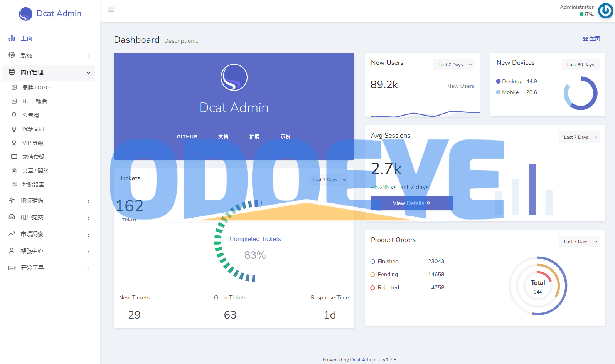Screen dimensions: 615x364
Task: Expand the 限時搶購 menu chevron
Action: point(88,201)
